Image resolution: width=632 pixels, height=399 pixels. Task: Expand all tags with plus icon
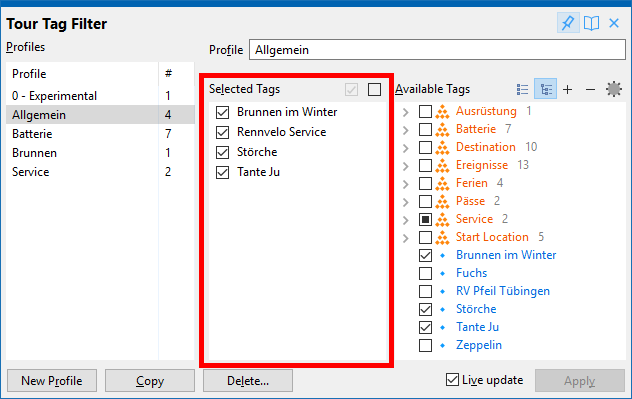coord(568,89)
